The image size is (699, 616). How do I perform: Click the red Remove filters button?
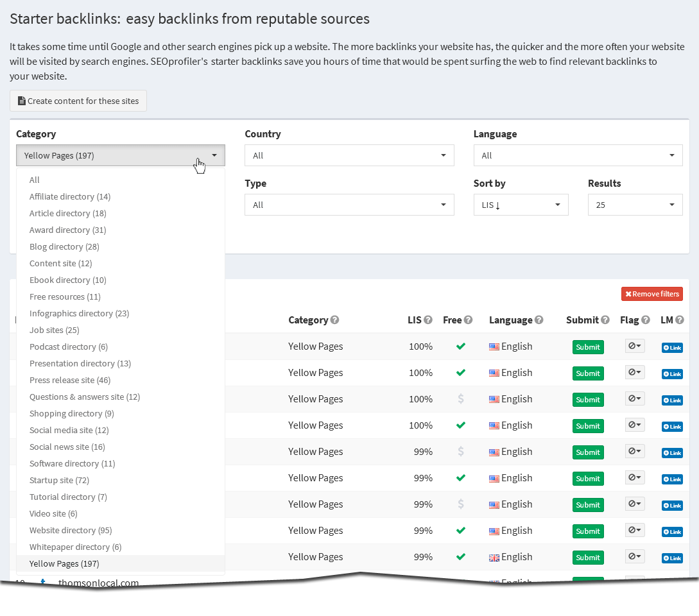pos(652,294)
